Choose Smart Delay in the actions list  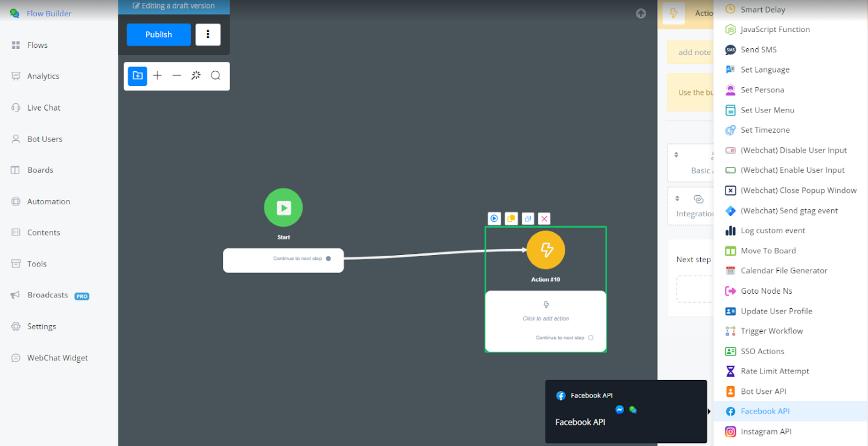[x=762, y=10]
